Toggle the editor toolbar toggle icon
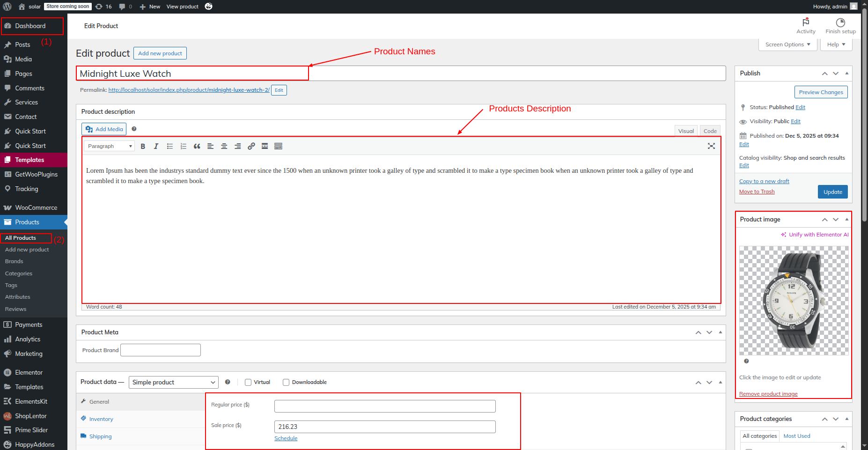868x450 pixels. 278,147
